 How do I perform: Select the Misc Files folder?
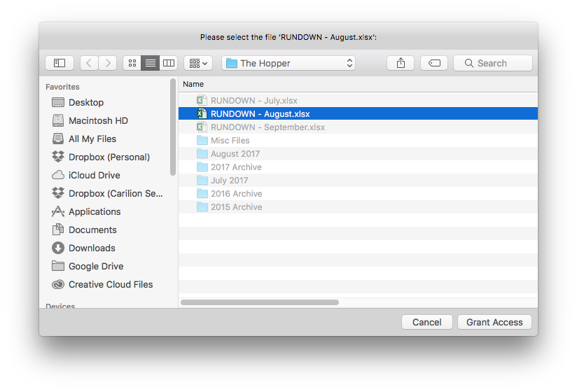pyautogui.click(x=358, y=141)
